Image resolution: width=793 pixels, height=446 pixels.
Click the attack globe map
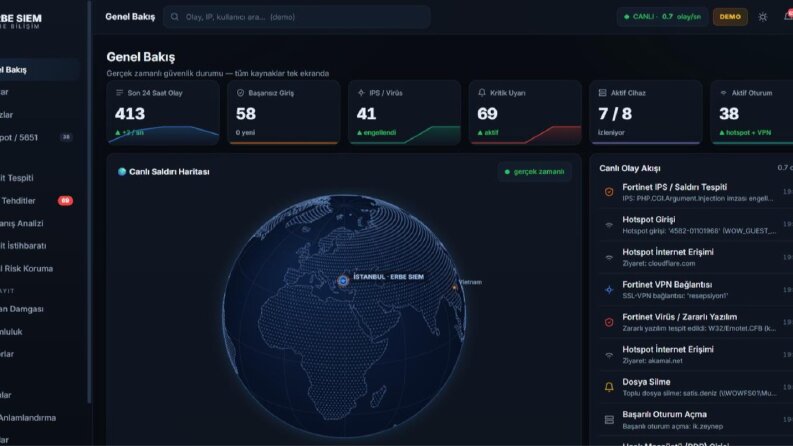click(x=344, y=316)
